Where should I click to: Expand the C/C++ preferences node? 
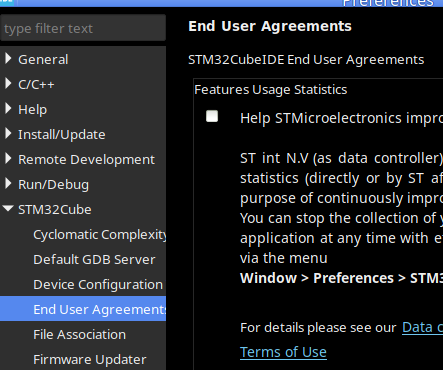tap(8, 84)
